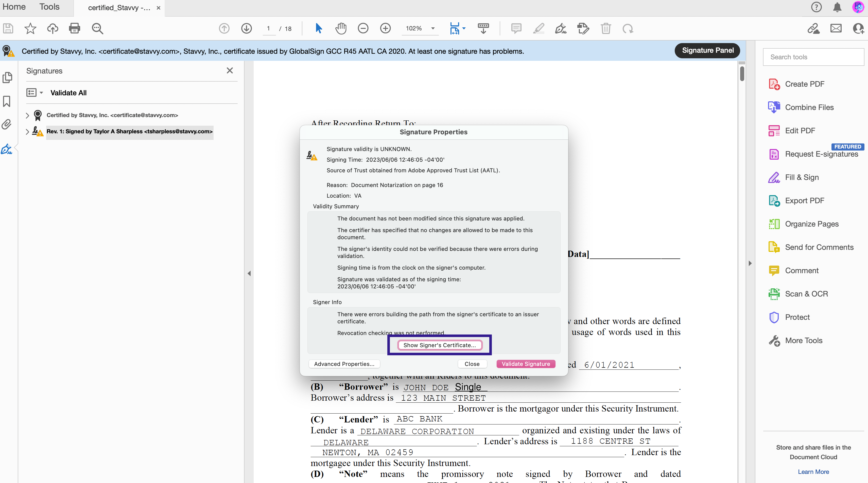Switch to the Home tab
The image size is (868, 483).
(x=14, y=7)
